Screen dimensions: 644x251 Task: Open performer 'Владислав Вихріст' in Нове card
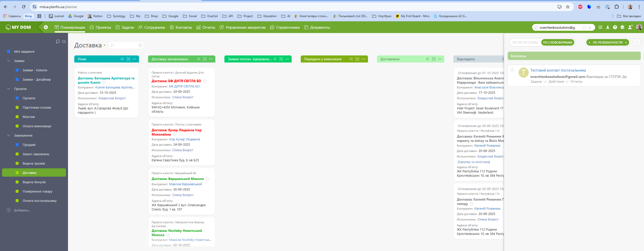[112, 98]
